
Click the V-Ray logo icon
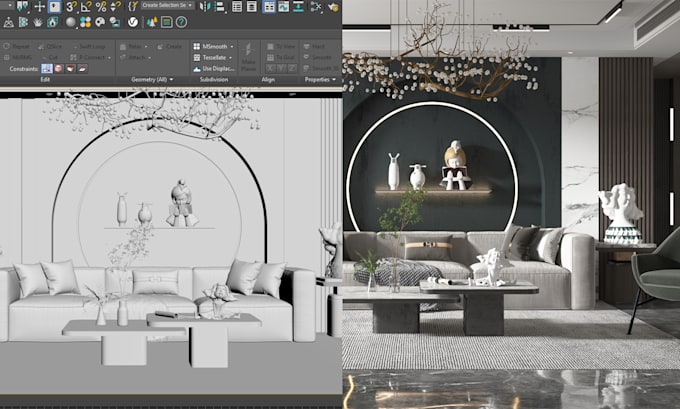(x=133, y=22)
